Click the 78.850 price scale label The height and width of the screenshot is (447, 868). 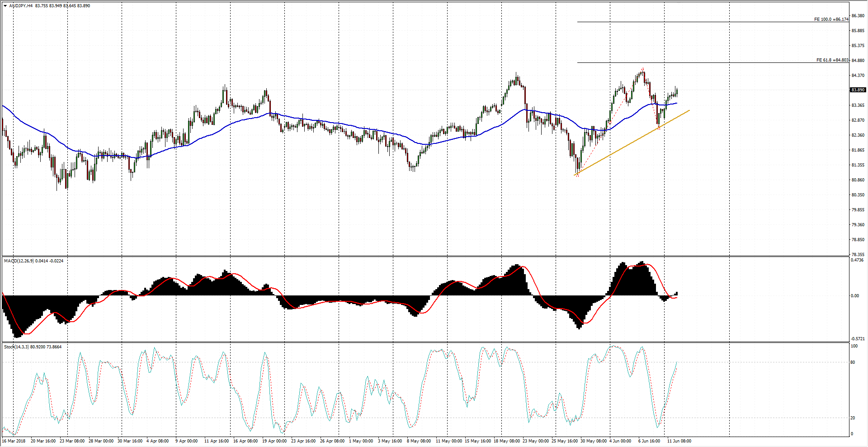click(858, 240)
